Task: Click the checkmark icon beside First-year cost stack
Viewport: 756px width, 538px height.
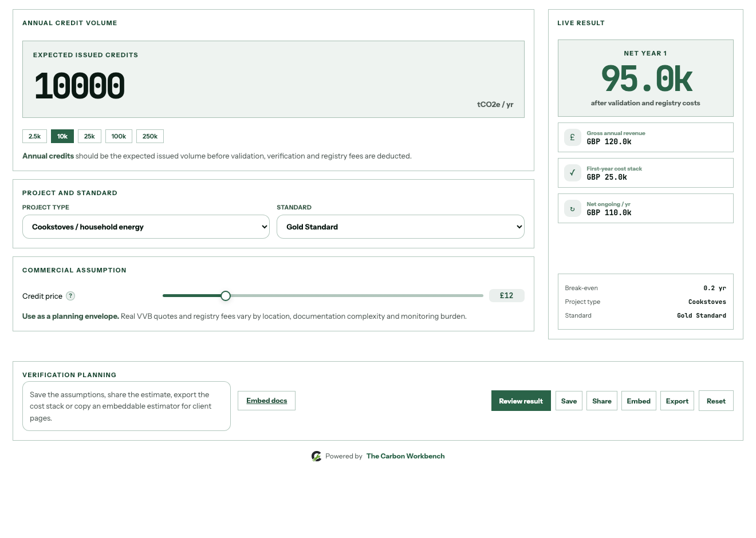Action: click(572, 173)
